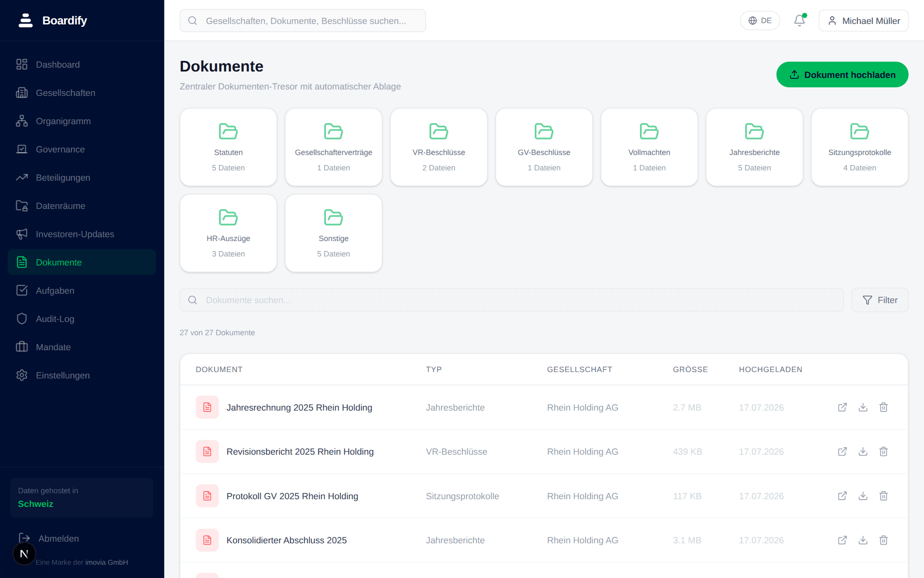Screen dimensions: 924x578
Task: Click the text 27 von 27 Dokumente
Action: [217, 333]
